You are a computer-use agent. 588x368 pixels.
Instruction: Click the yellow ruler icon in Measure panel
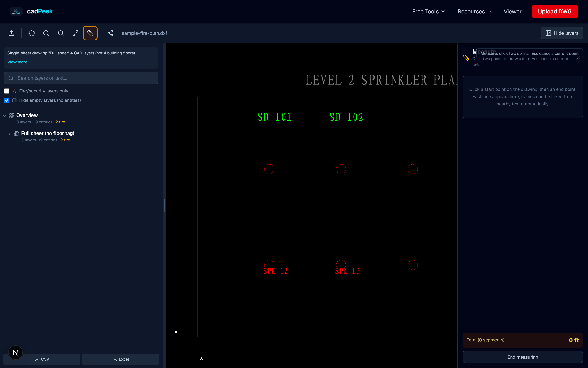[x=466, y=57]
